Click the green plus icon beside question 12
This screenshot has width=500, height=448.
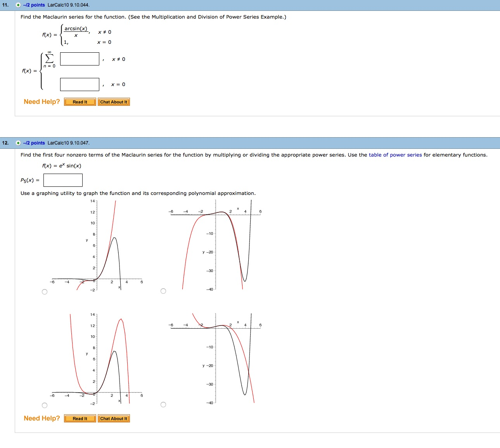click(x=17, y=143)
